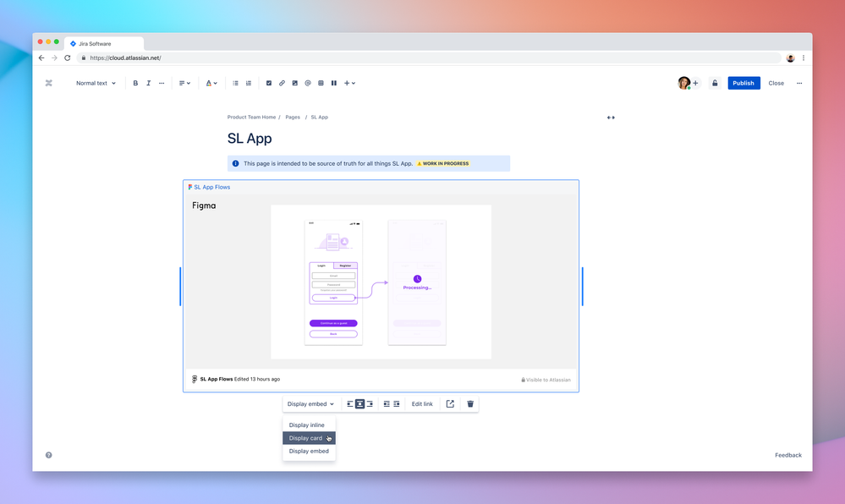845x504 pixels.
Task: Open embed link in new window
Action: (x=450, y=403)
